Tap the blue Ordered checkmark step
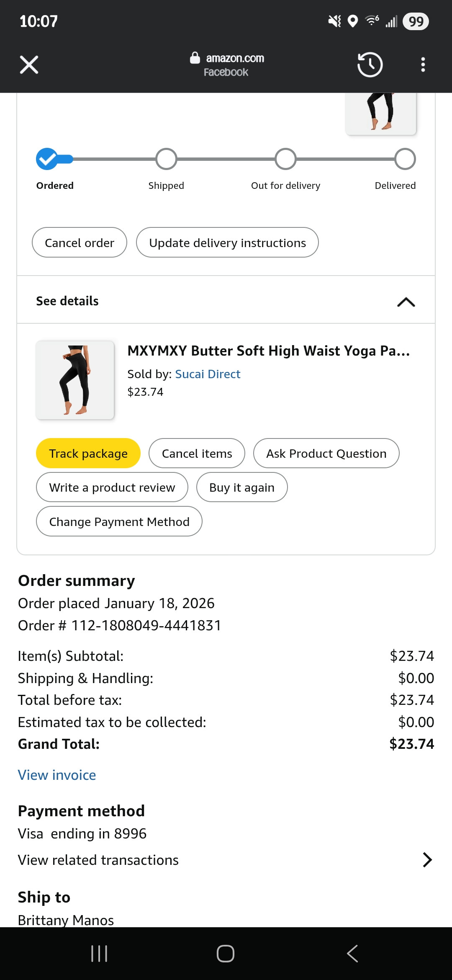 pyautogui.click(x=47, y=159)
